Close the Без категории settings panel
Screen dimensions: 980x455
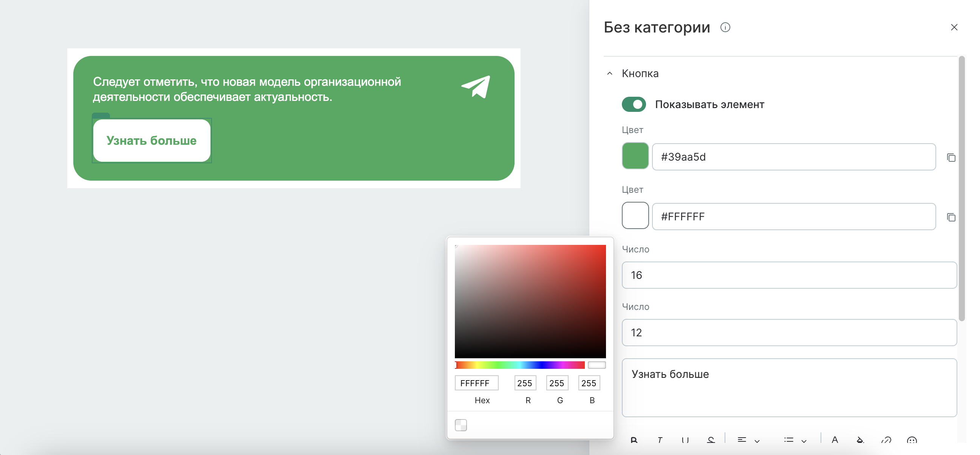pyautogui.click(x=954, y=27)
